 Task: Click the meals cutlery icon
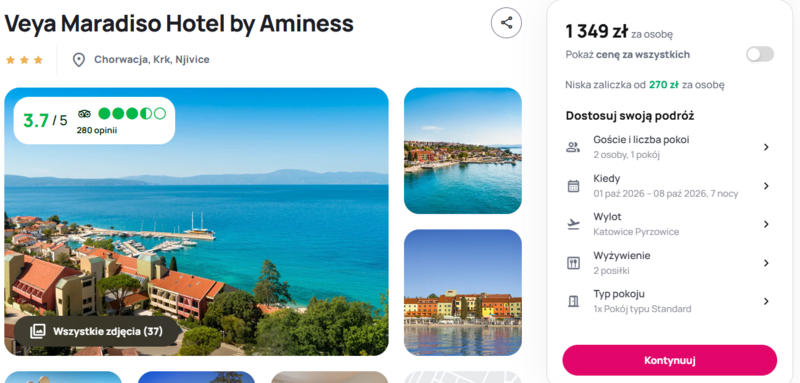pyautogui.click(x=573, y=263)
